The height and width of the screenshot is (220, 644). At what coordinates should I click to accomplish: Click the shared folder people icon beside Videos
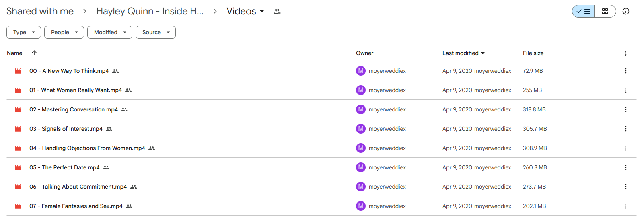[277, 11]
